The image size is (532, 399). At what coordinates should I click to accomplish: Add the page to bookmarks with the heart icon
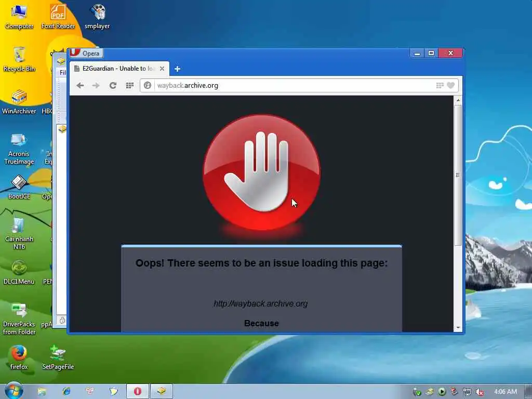(450, 86)
